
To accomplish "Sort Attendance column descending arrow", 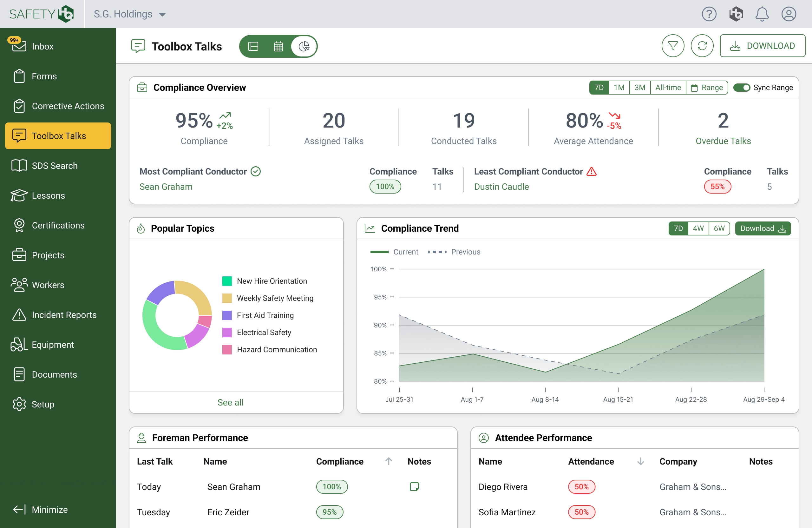I will coord(640,461).
